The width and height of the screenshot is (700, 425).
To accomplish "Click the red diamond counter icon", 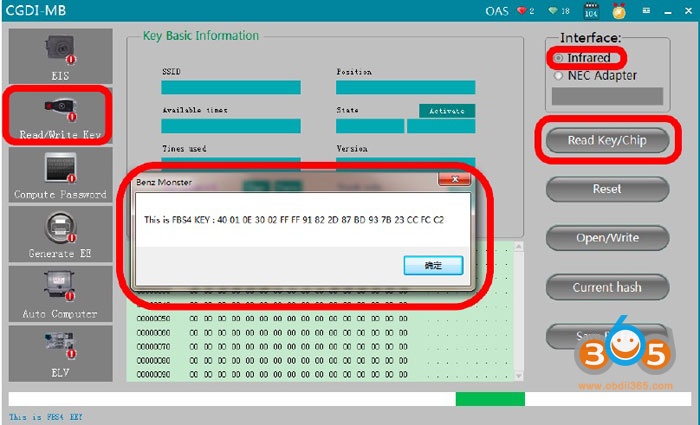I will coord(521,11).
